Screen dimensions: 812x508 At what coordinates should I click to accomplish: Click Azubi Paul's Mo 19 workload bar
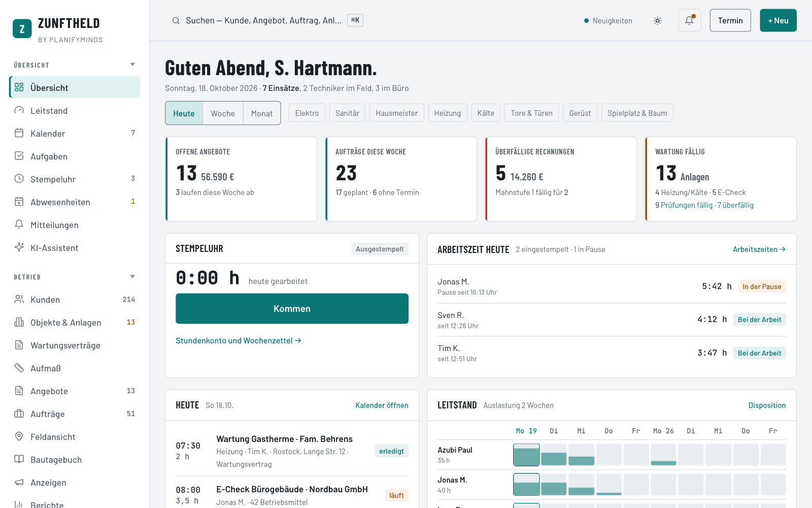[x=526, y=455]
